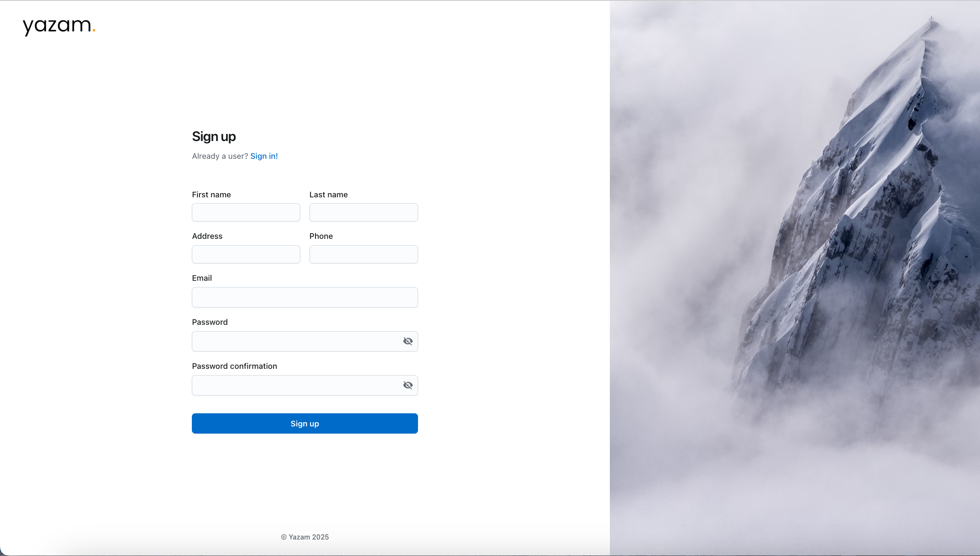This screenshot has height=556, width=980.
Task: Select the Address text box
Action: click(x=246, y=254)
